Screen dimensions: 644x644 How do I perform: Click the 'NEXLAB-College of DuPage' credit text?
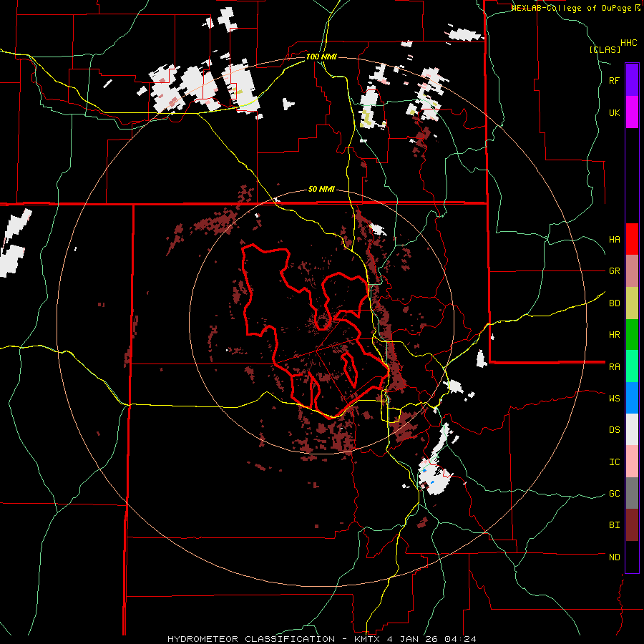[572, 8]
